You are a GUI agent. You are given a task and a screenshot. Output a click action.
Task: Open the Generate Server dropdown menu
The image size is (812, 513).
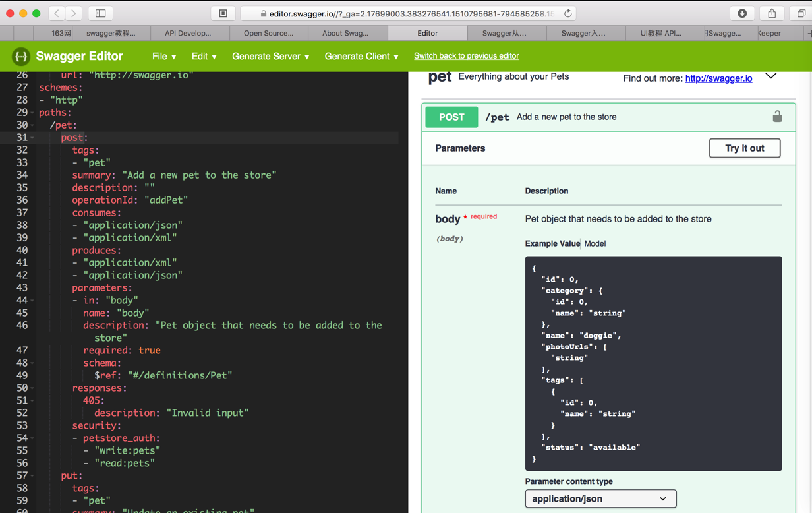[x=270, y=57]
